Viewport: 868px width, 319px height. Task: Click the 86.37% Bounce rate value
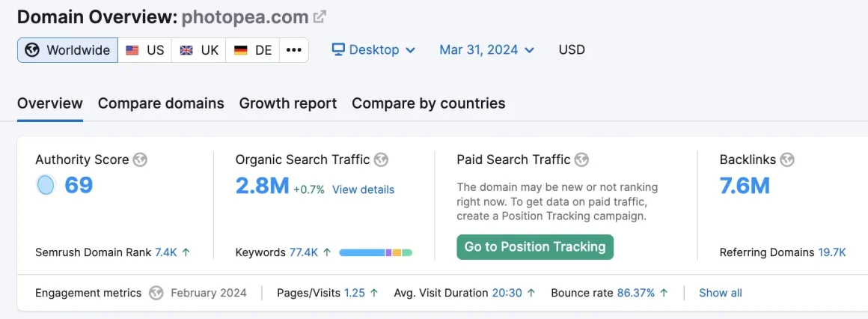tap(636, 293)
